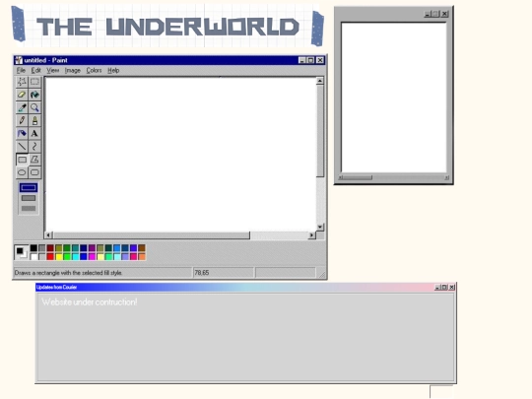532x399 pixels.
Task: Click the Paint vertical scrollbar down arrow
Action: [320, 227]
